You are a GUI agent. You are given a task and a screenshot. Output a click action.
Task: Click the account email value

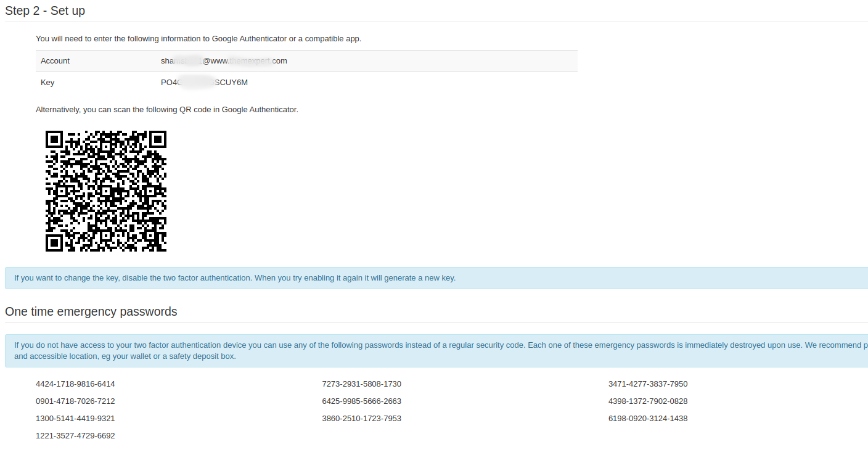coord(224,60)
